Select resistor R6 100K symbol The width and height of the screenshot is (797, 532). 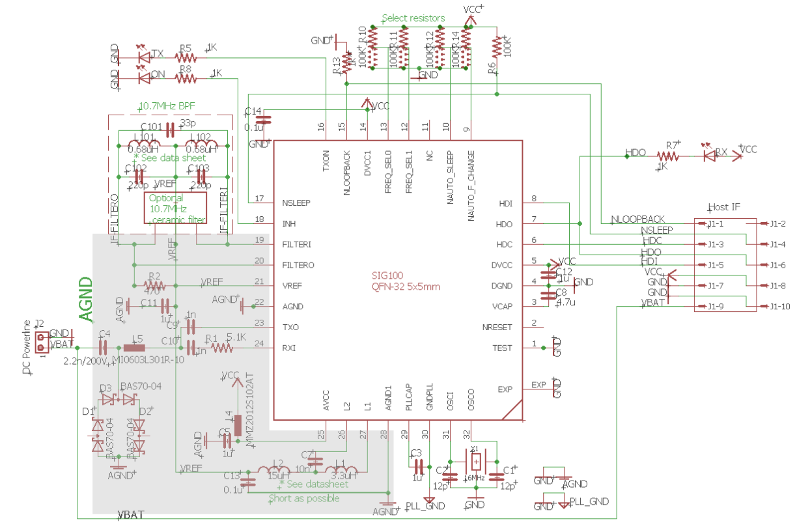coord(497,46)
